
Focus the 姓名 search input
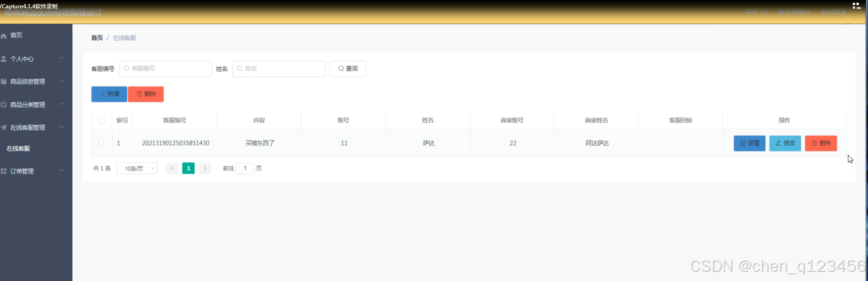tap(279, 68)
